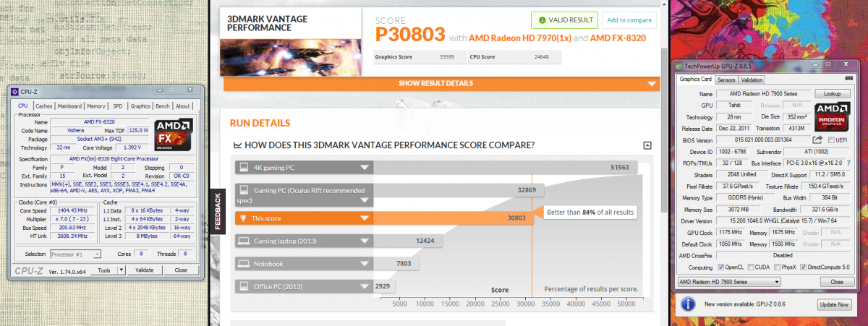Image resolution: width=868 pixels, height=326 pixels.
Task: Click the GPU name field AMD Radeon HD 7900 Series
Action: click(764, 93)
